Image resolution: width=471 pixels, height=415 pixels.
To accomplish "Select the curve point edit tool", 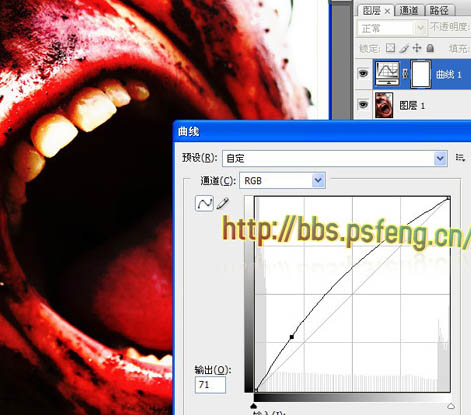I will point(204,203).
